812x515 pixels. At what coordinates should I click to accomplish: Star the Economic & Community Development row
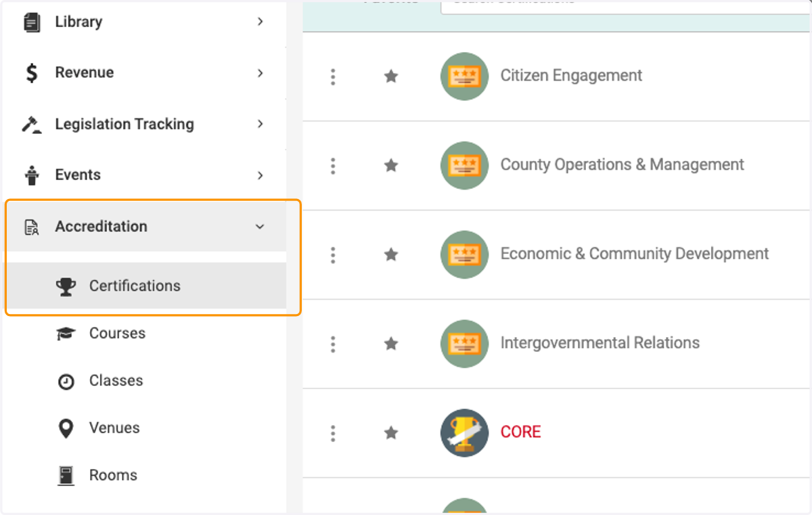click(x=391, y=254)
